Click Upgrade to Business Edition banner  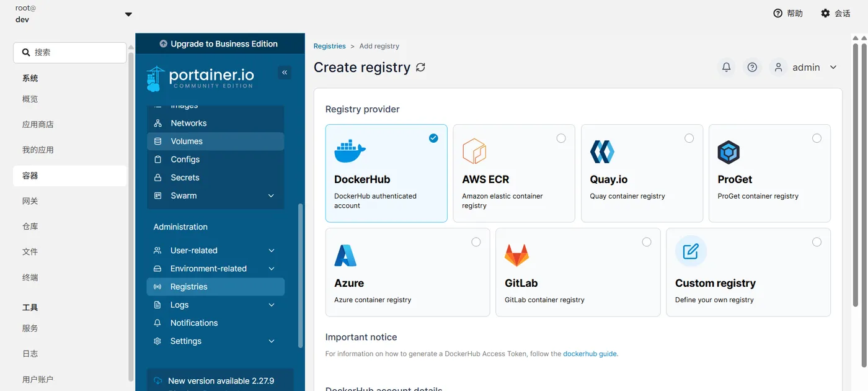pyautogui.click(x=220, y=44)
